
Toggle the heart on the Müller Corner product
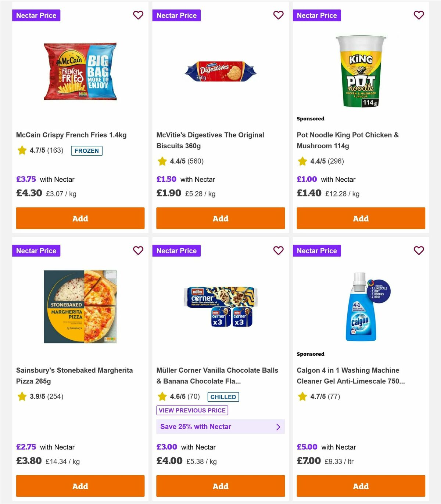pyautogui.click(x=278, y=251)
